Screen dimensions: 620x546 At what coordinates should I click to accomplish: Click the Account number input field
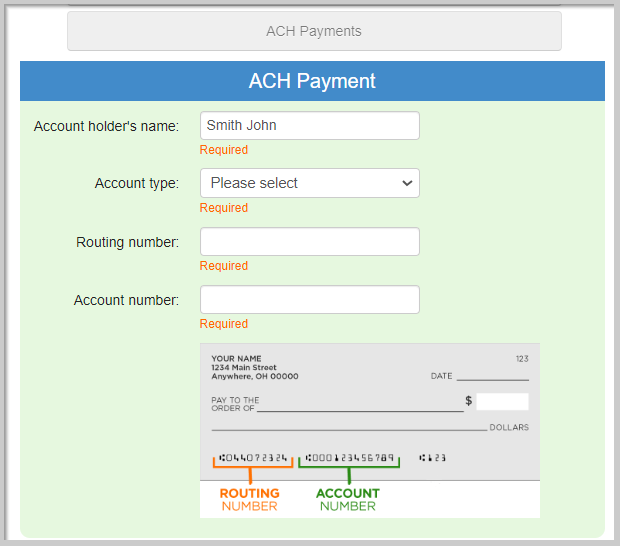tap(310, 299)
